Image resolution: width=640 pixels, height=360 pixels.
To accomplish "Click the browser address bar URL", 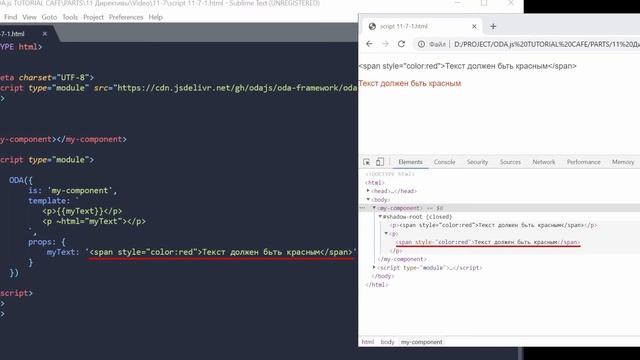I will (x=547, y=44).
